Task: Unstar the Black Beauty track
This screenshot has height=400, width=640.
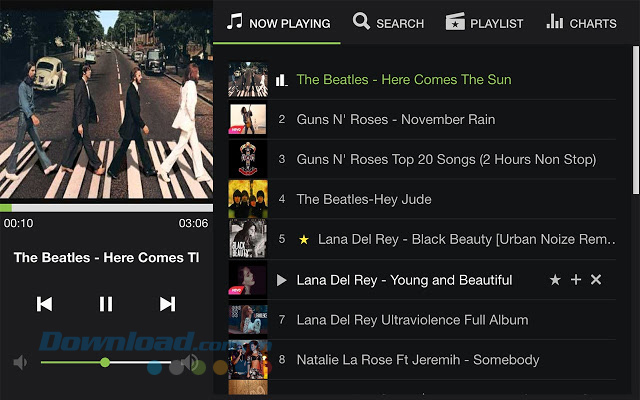Action: pos(304,239)
